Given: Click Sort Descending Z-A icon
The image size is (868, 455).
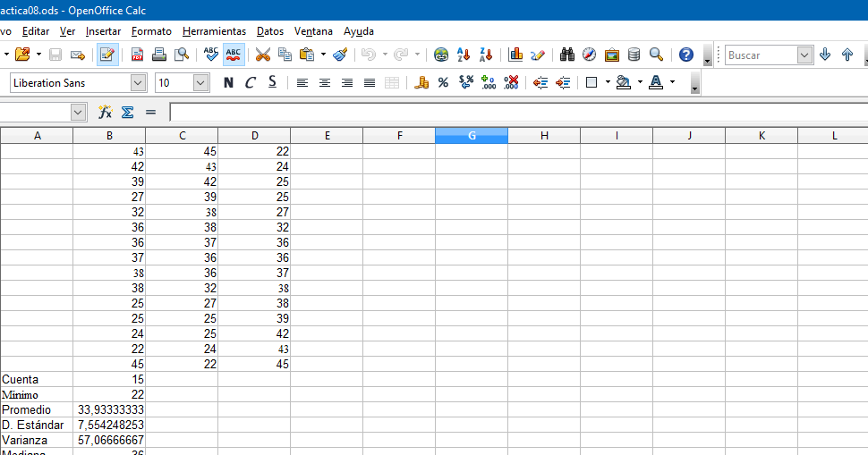Looking at the screenshot, I should [486, 55].
